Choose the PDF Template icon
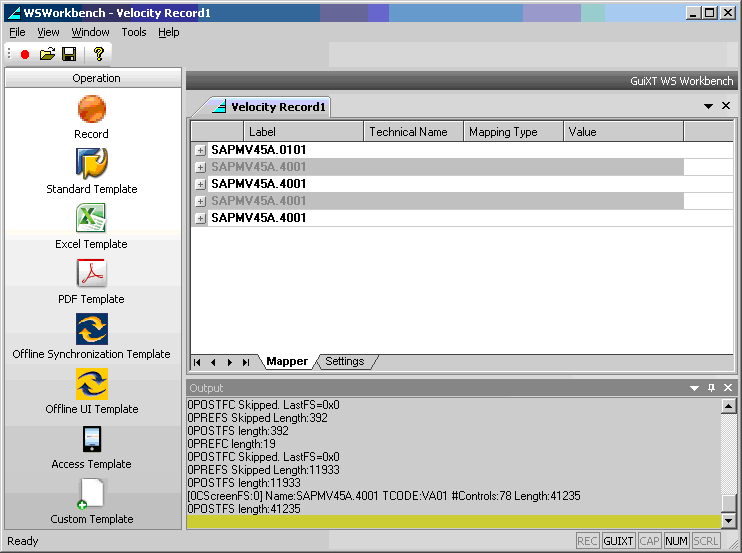 [92, 273]
